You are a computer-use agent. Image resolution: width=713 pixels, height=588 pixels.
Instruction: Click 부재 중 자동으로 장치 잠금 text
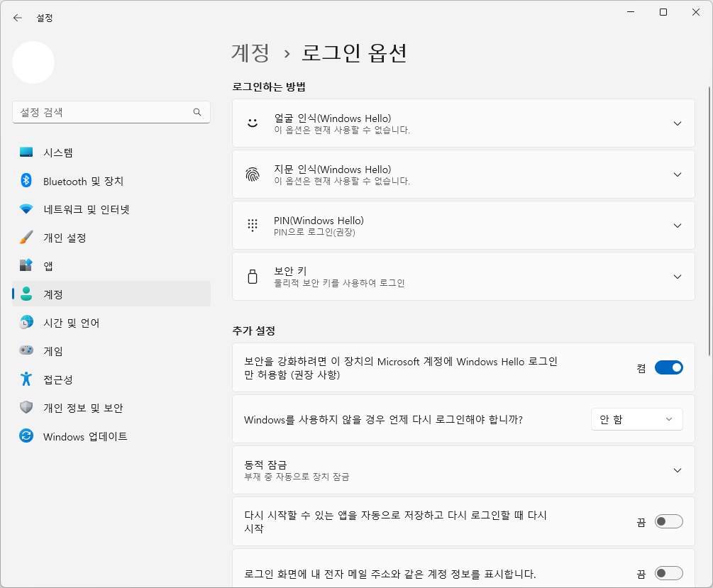click(297, 477)
